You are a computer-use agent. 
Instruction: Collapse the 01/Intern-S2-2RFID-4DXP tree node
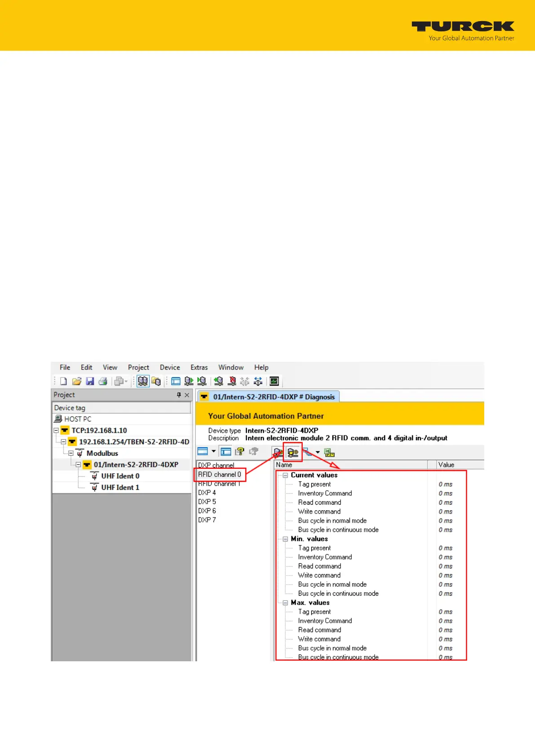point(78,465)
